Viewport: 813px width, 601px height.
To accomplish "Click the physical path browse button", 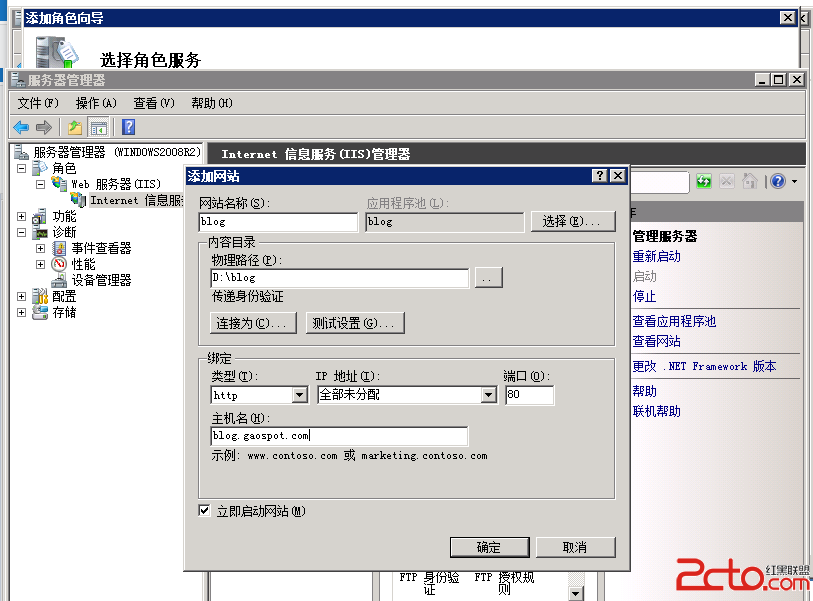I will click(488, 278).
